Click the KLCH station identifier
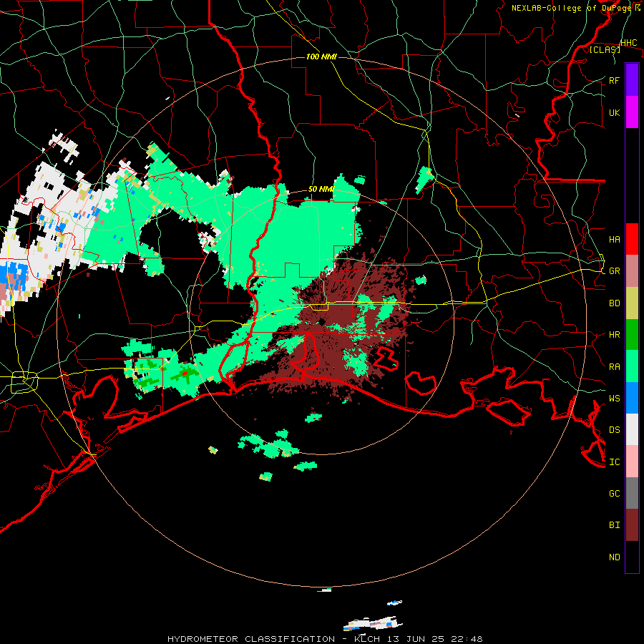 (367, 639)
